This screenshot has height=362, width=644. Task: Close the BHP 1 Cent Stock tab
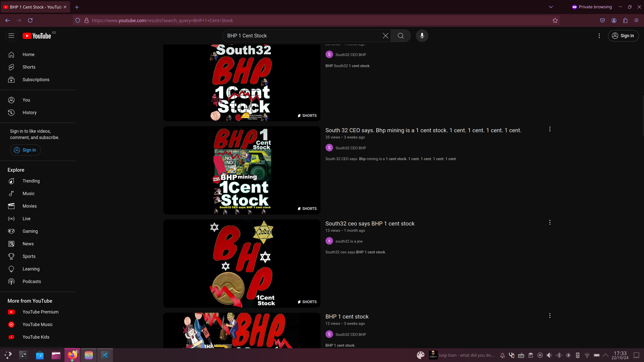click(65, 7)
